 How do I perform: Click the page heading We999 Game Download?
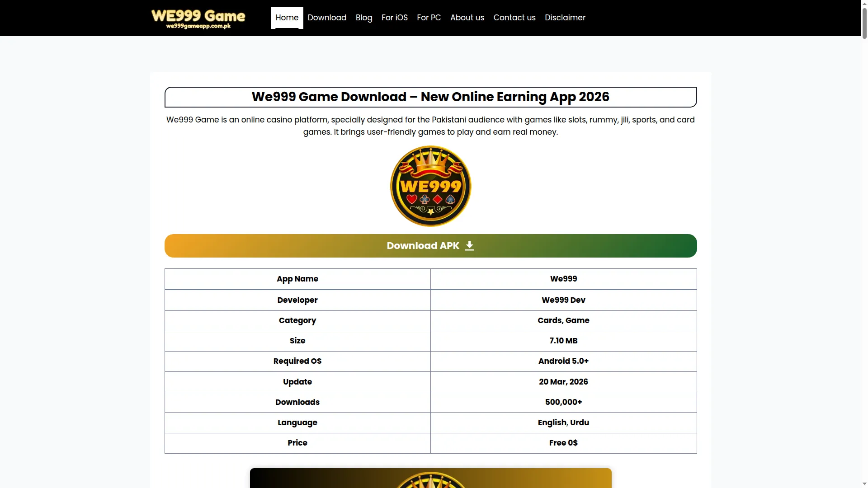tap(430, 97)
